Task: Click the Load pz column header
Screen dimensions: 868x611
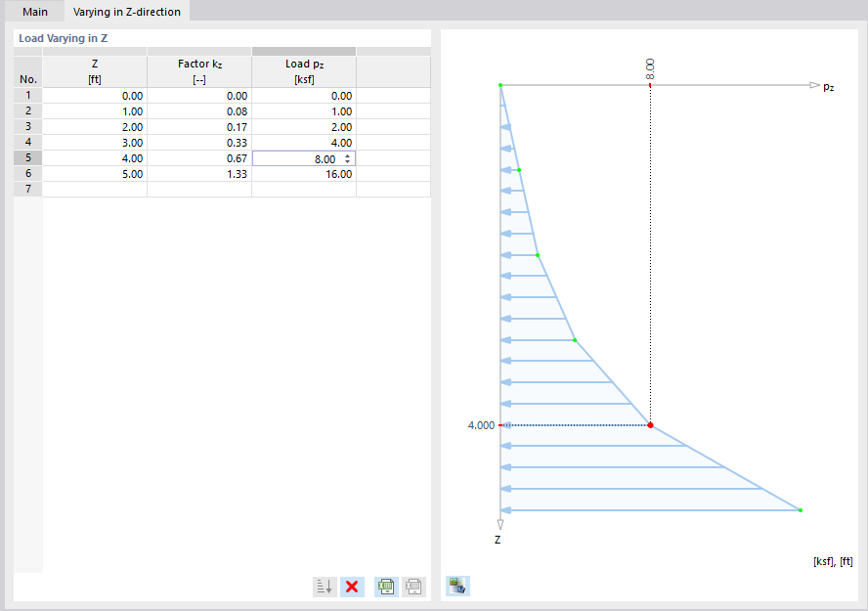Action: tap(304, 68)
